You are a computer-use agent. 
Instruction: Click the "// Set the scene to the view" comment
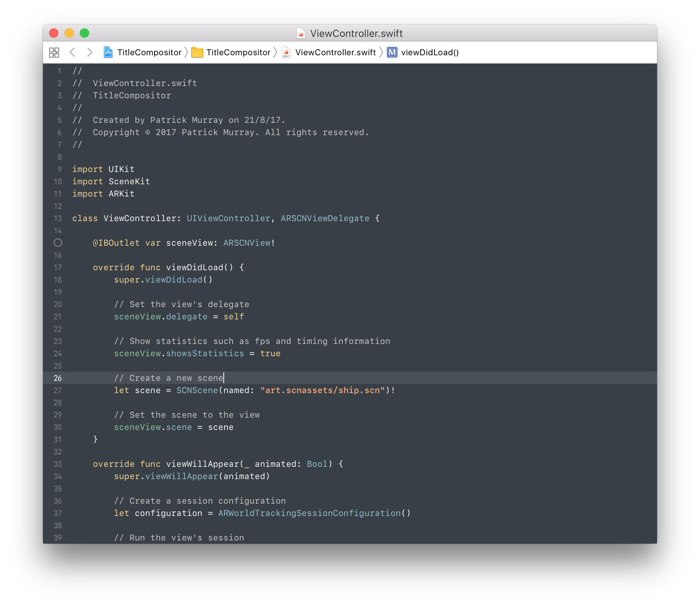pos(187,415)
